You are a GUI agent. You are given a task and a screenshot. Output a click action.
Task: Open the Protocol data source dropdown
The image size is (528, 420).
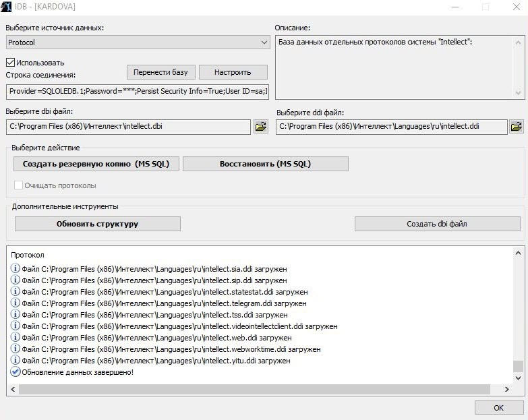click(x=138, y=42)
